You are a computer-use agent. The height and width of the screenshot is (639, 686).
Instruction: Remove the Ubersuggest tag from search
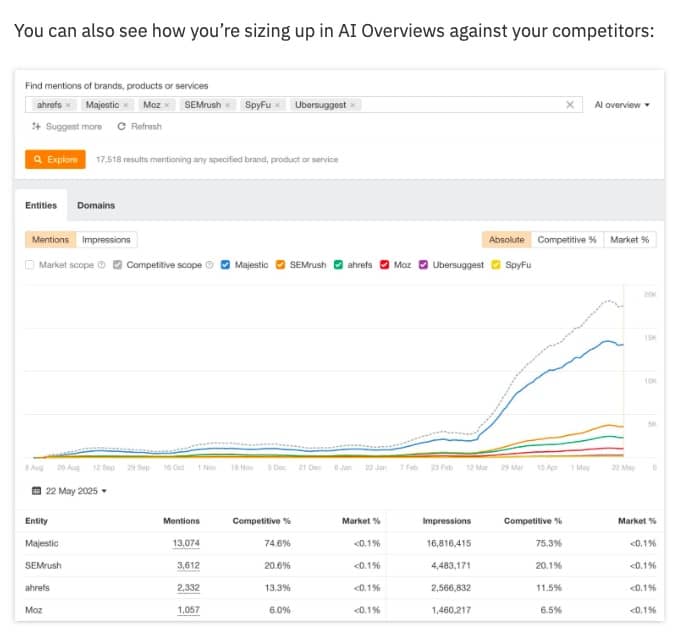(353, 105)
